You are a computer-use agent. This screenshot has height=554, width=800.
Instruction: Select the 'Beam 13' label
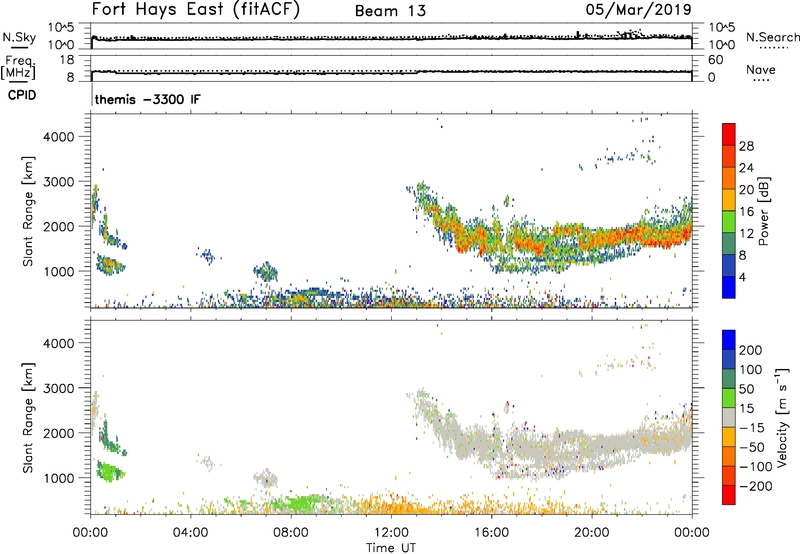click(390, 11)
